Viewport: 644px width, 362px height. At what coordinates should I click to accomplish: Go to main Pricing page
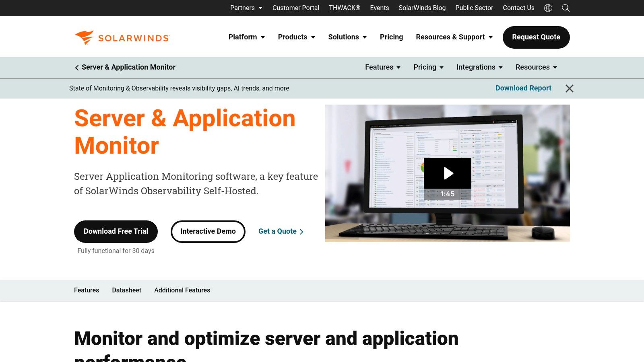[x=391, y=37]
